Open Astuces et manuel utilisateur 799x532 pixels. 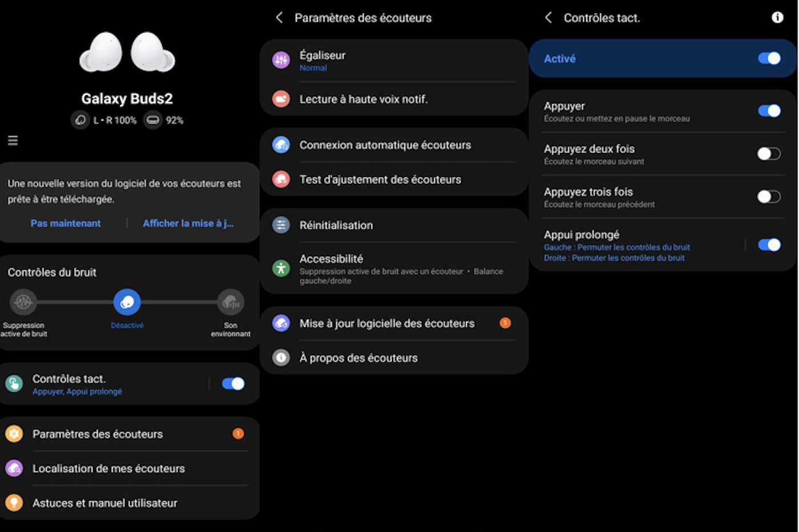coord(130,503)
